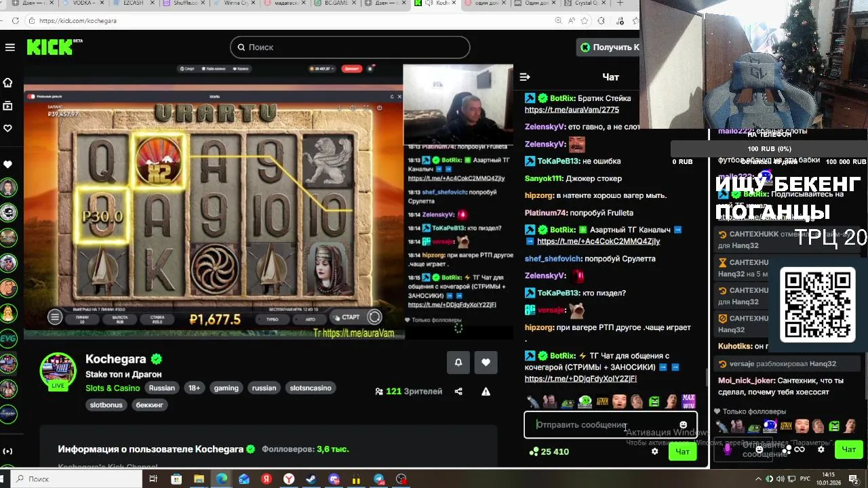Open File Explorer from the taskbar
The width and height of the screenshot is (868, 488).
click(199, 479)
